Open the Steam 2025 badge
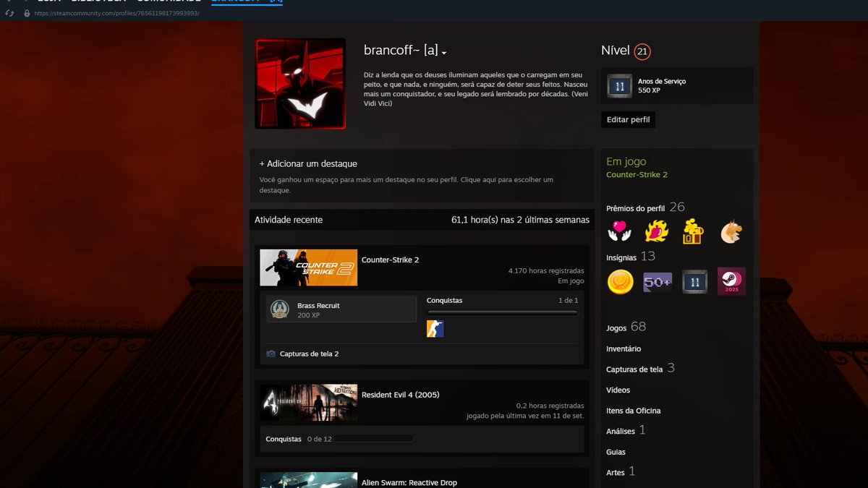Image resolution: width=868 pixels, height=488 pixels. [731, 282]
